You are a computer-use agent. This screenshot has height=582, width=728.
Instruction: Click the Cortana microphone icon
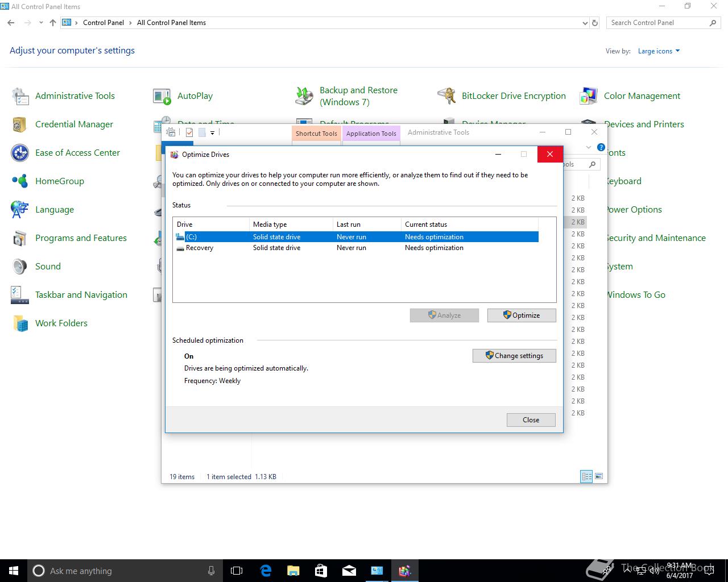pyautogui.click(x=211, y=571)
